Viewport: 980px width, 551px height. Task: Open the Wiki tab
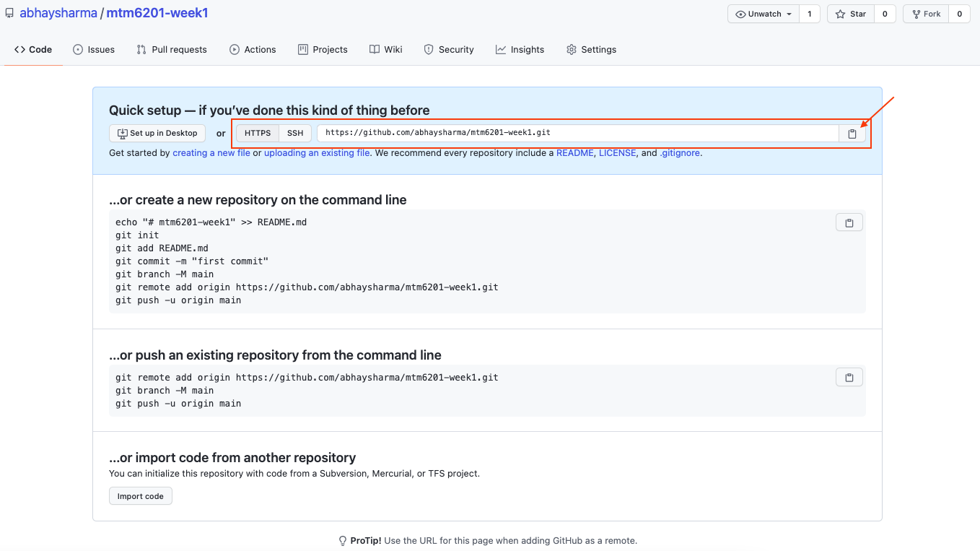pyautogui.click(x=386, y=49)
